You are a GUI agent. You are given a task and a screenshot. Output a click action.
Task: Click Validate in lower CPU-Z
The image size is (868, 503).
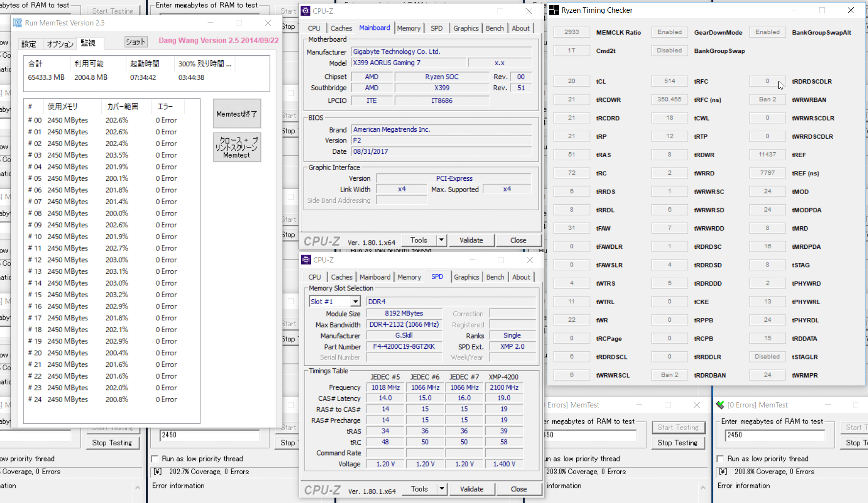471,489
